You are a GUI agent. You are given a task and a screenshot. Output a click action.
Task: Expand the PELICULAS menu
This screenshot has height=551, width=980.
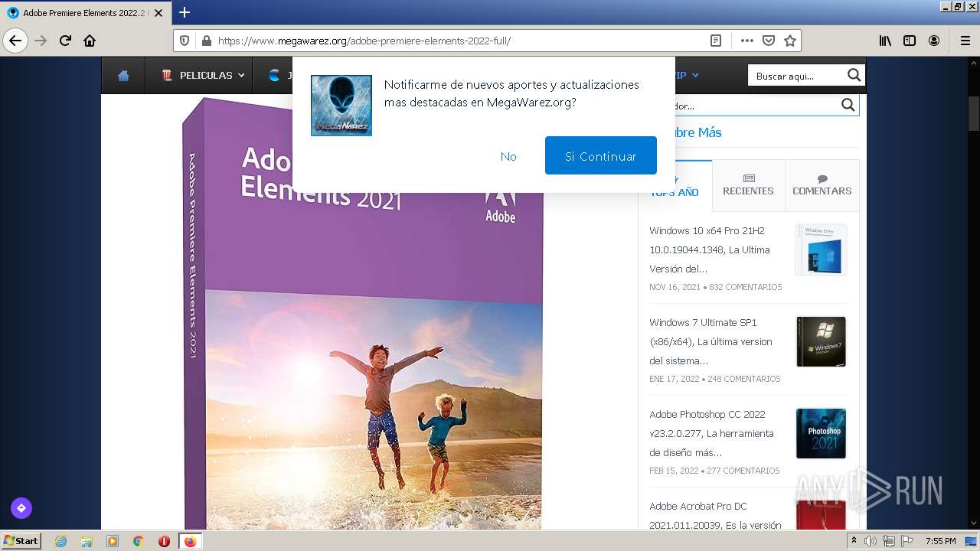click(x=203, y=75)
